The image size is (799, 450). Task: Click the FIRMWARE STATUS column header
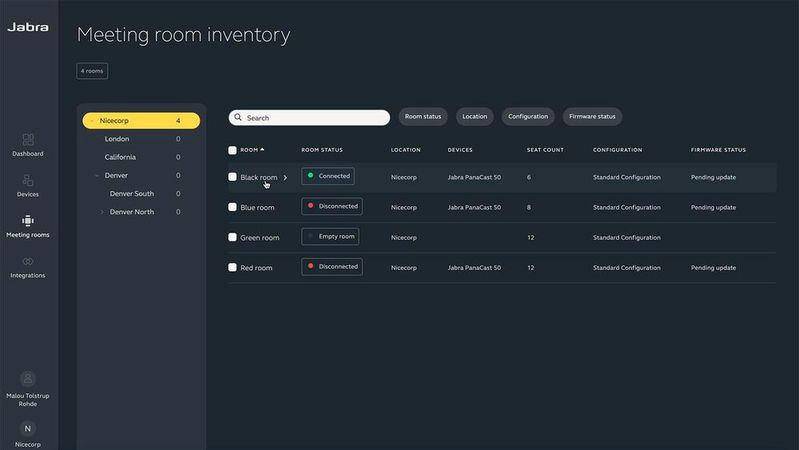718,150
